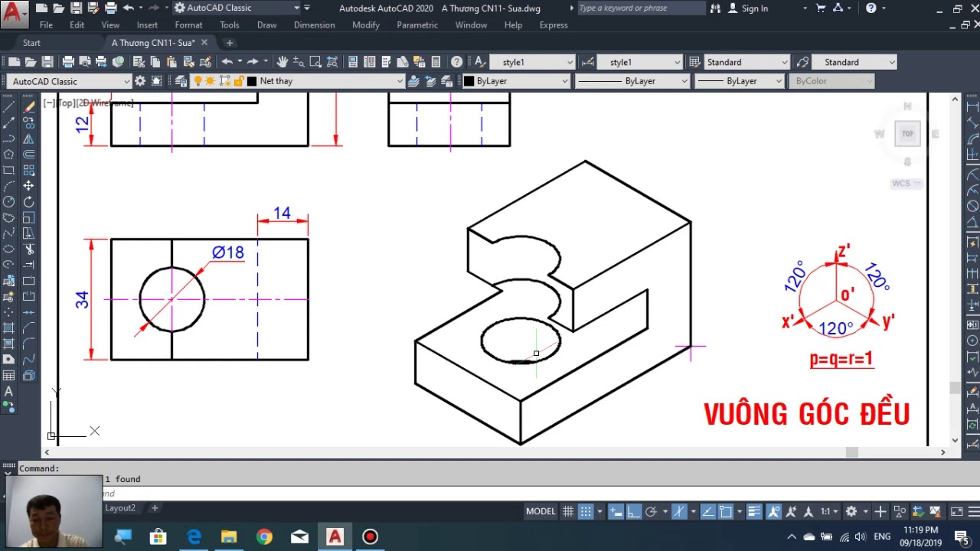This screenshot has height=551, width=980.
Task: Select the Line draw tool
Action: click(x=9, y=107)
